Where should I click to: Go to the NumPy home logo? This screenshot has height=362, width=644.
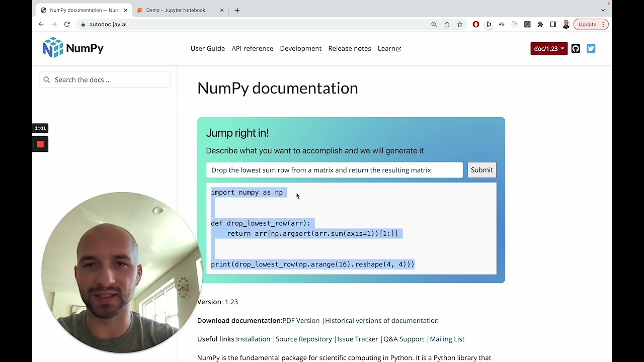tap(73, 48)
